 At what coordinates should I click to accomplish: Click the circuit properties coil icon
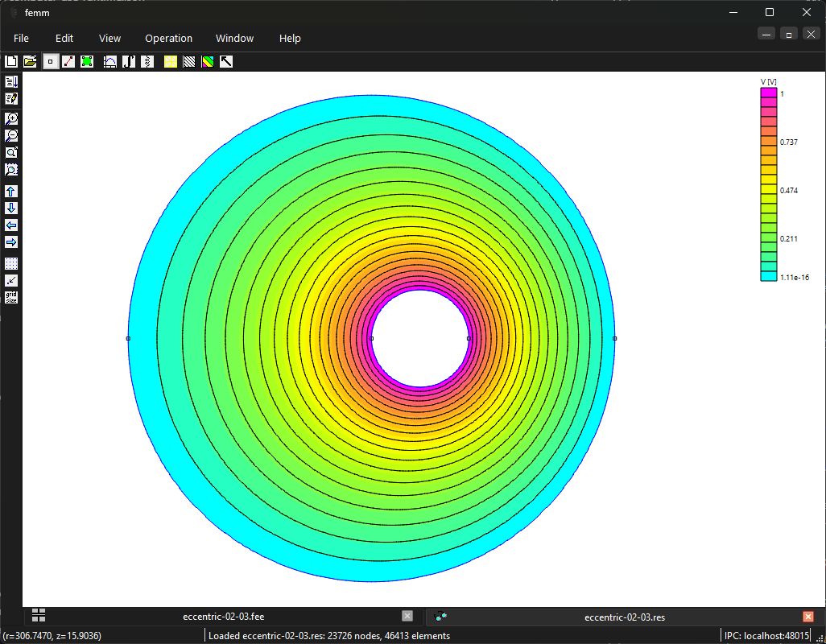click(147, 62)
